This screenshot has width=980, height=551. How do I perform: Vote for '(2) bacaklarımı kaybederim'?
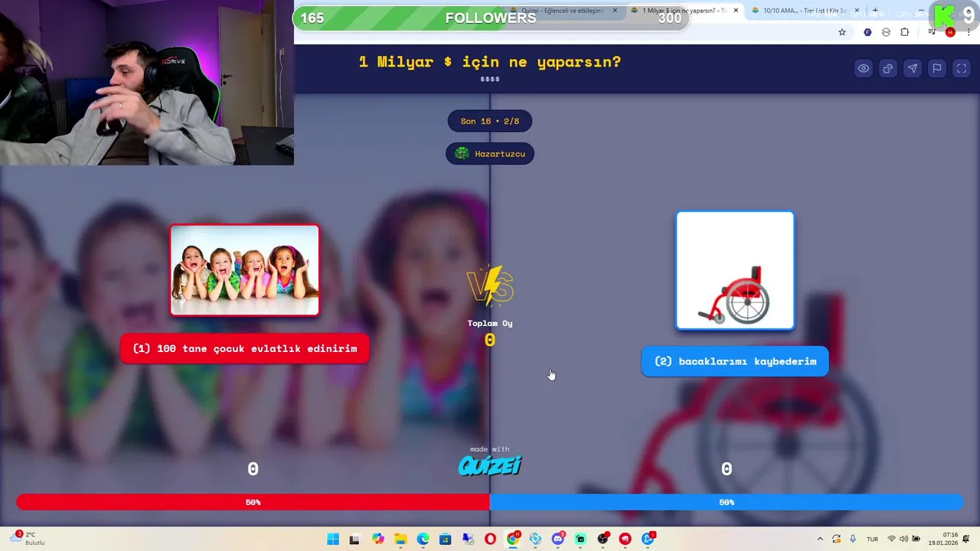pyautogui.click(x=735, y=362)
